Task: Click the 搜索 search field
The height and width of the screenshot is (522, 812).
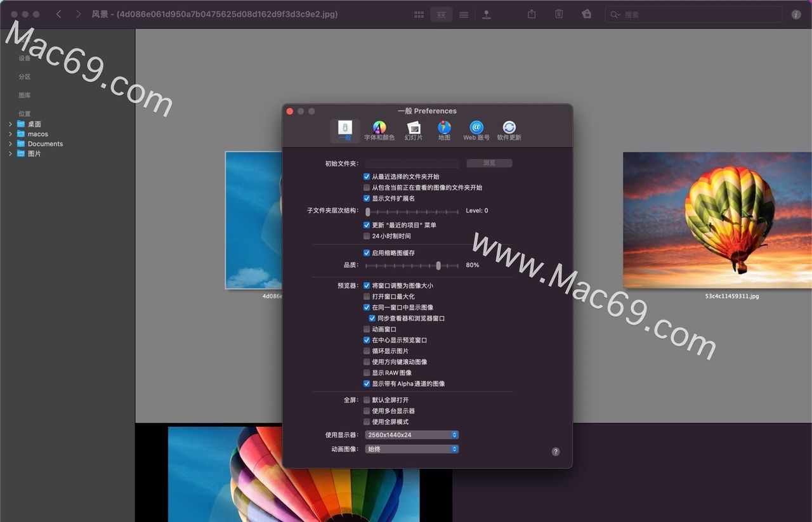Action: point(693,14)
